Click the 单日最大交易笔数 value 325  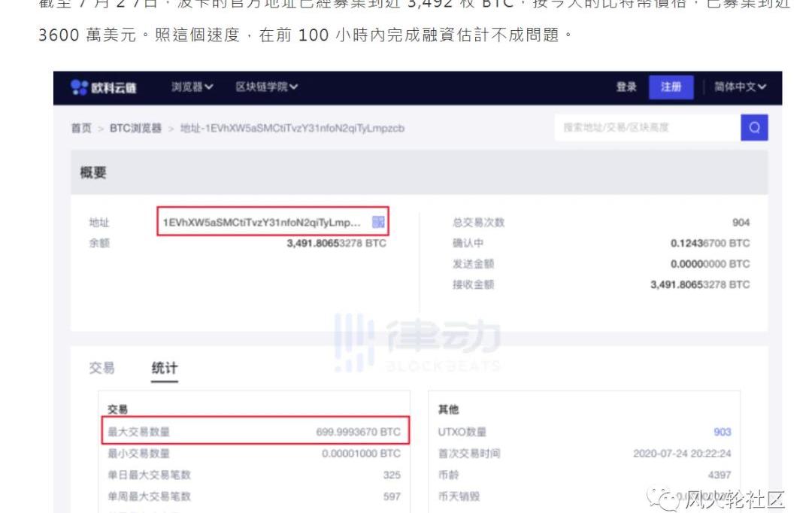[x=392, y=475]
